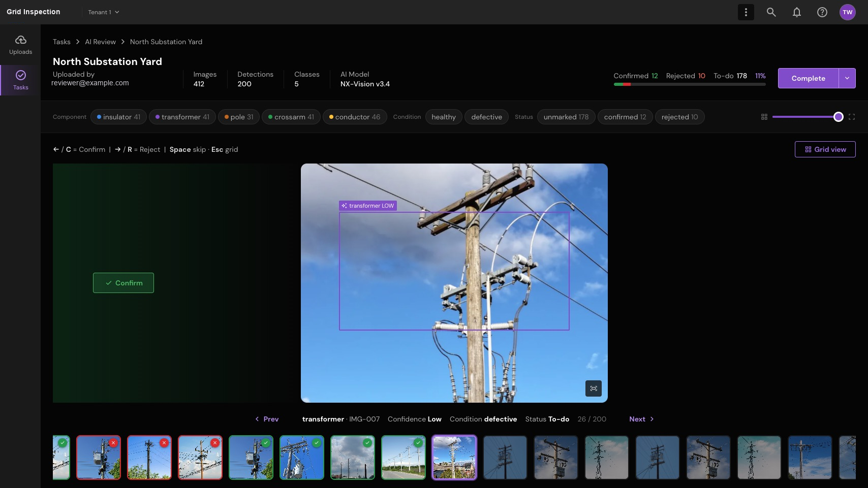
Task: Toggle the defective condition filter
Action: [486, 117]
